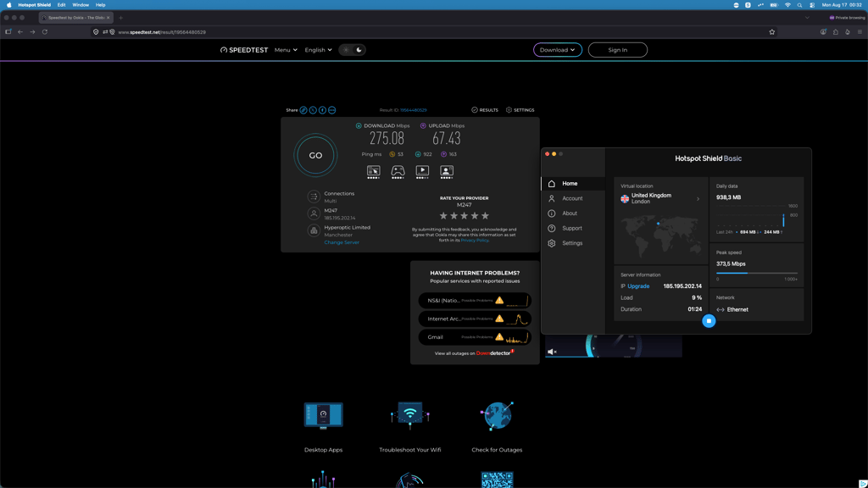The height and width of the screenshot is (488, 868).
Task: Click the Privacy Policy link
Action: (x=475, y=240)
